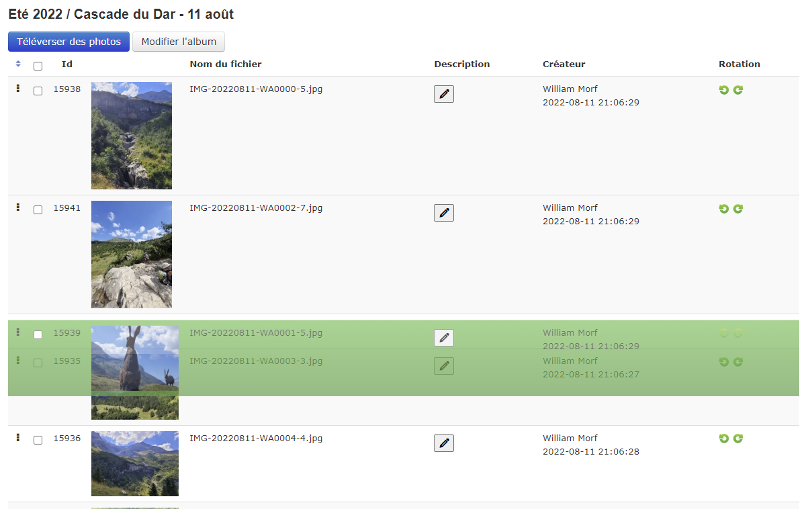Open Modifier l'album

coord(179,42)
